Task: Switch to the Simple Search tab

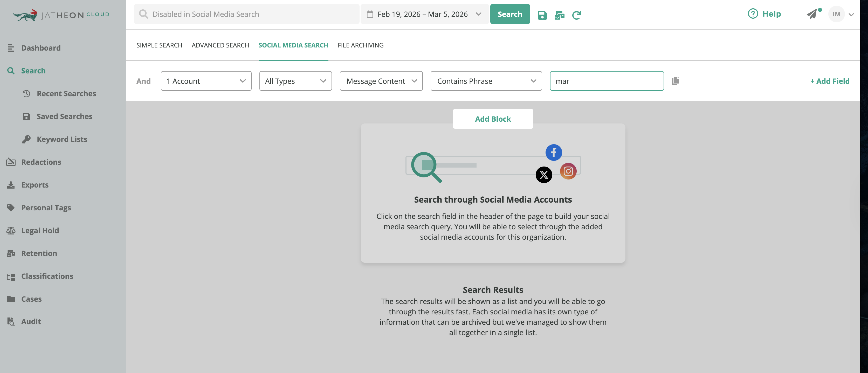Action: (x=159, y=45)
